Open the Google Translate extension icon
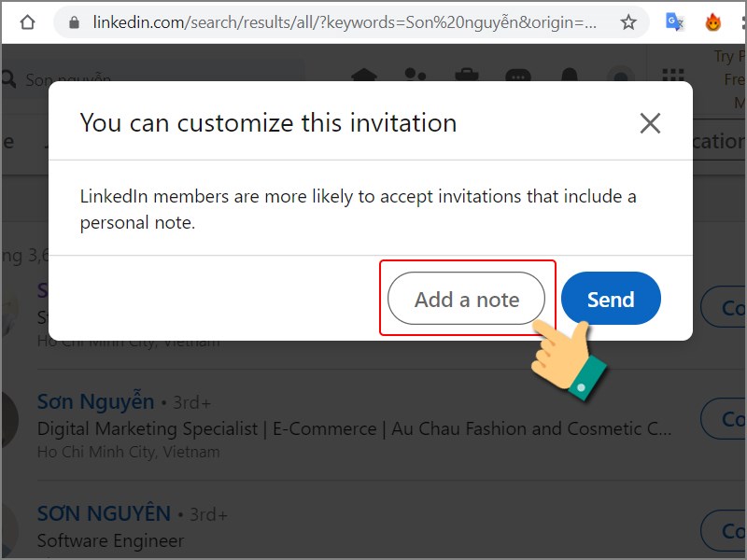 tap(674, 21)
